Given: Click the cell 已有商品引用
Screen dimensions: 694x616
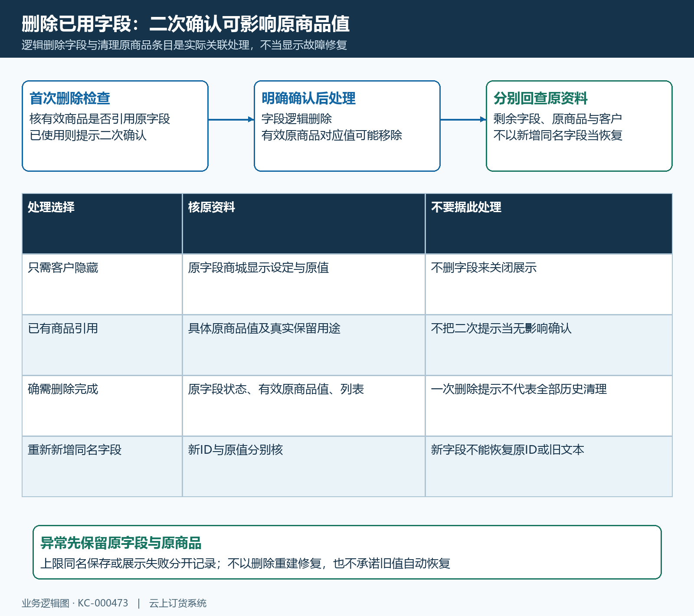Looking at the screenshot, I should 102,345.
